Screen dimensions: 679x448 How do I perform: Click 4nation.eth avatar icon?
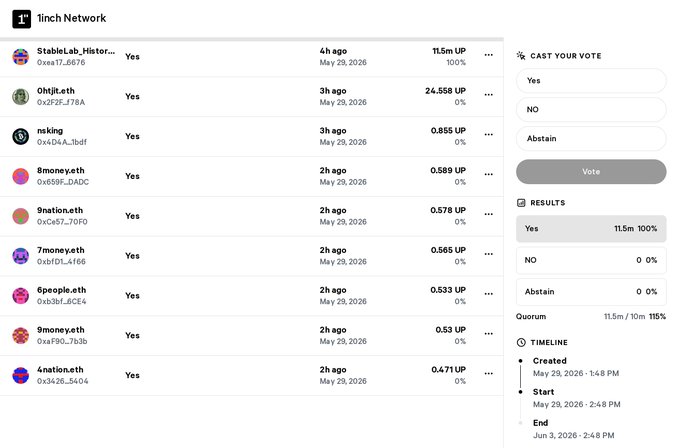[20, 375]
